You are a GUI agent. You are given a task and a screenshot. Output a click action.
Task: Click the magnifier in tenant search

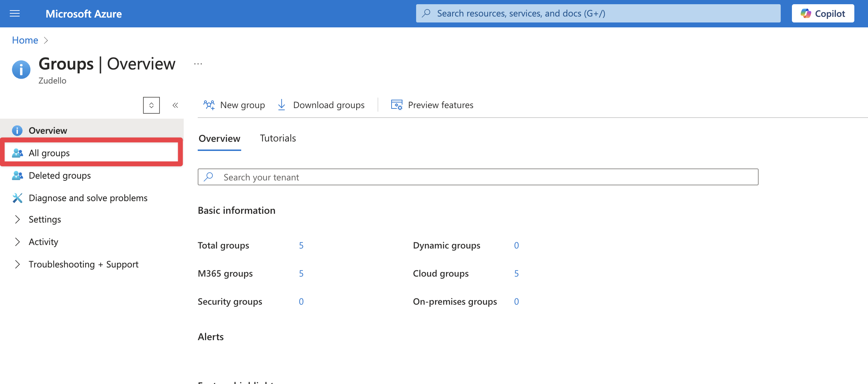click(x=209, y=177)
